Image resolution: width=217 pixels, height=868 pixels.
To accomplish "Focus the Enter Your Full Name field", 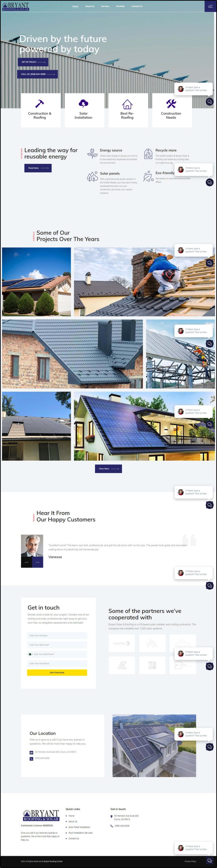I will (57, 635).
